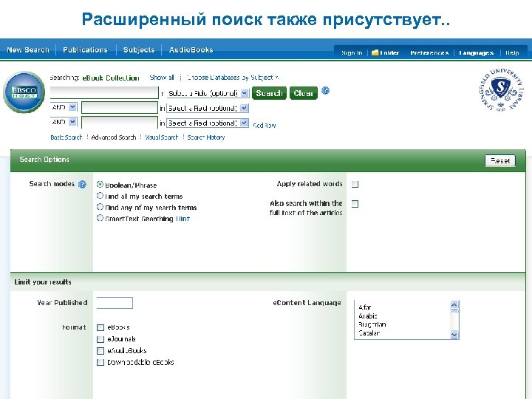Click the green Clear button
This screenshot has height=399, width=532.
304,93
